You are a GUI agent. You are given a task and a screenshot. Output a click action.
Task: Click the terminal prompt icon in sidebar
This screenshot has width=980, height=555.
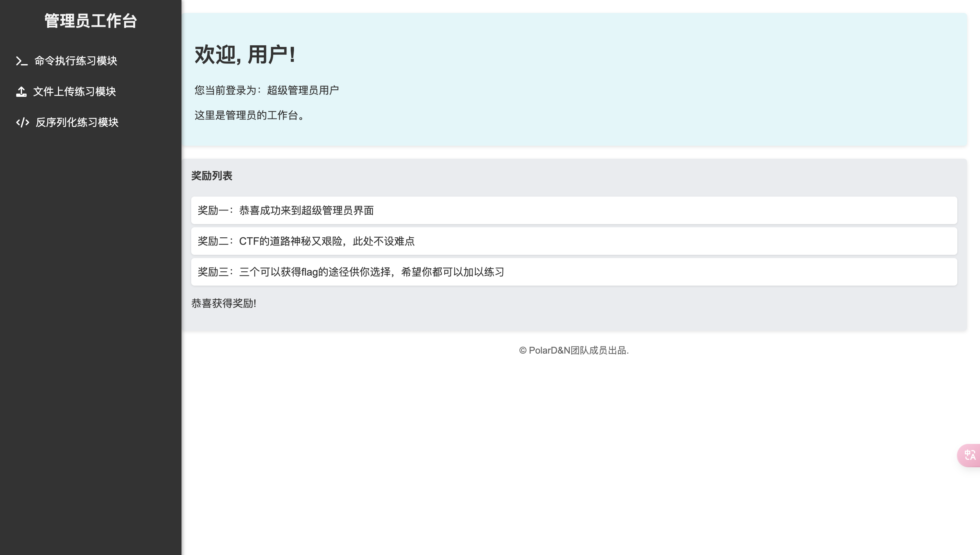click(x=21, y=61)
